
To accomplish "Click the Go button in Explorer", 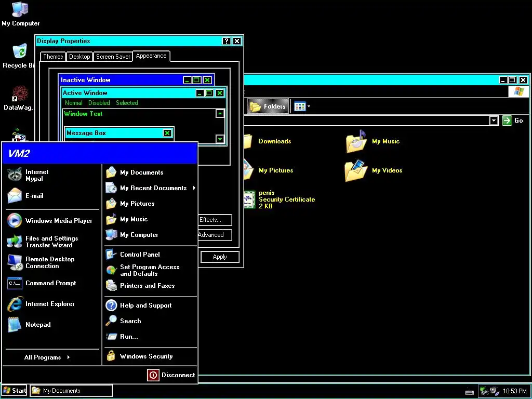I will tap(513, 121).
